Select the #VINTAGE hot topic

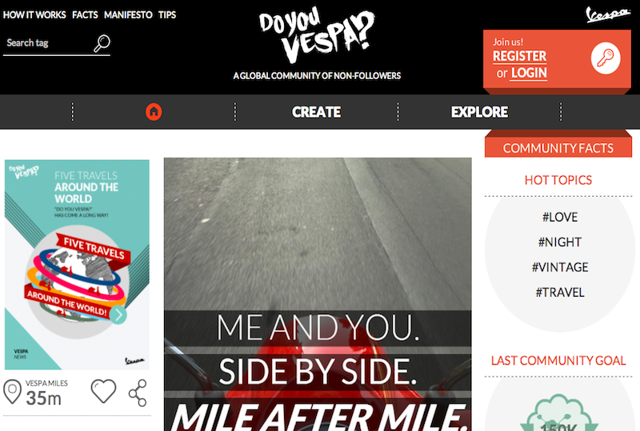(x=560, y=267)
